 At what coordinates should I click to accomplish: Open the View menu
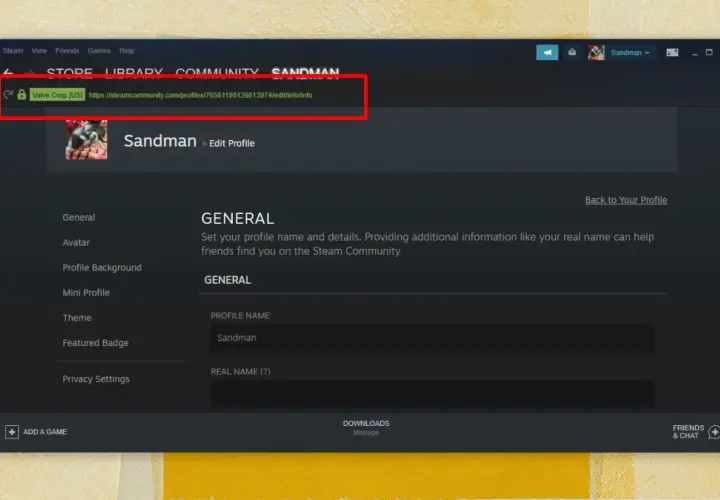click(39, 51)
